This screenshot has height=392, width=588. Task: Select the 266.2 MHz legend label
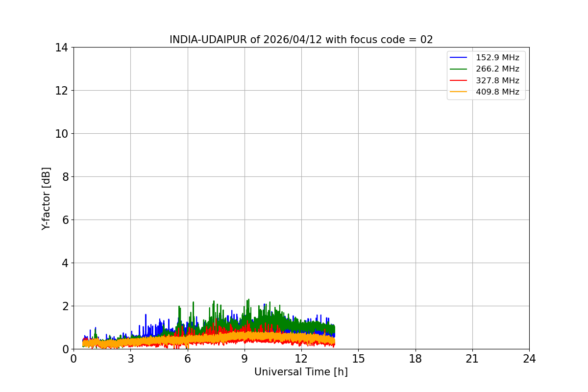point(497,69)
